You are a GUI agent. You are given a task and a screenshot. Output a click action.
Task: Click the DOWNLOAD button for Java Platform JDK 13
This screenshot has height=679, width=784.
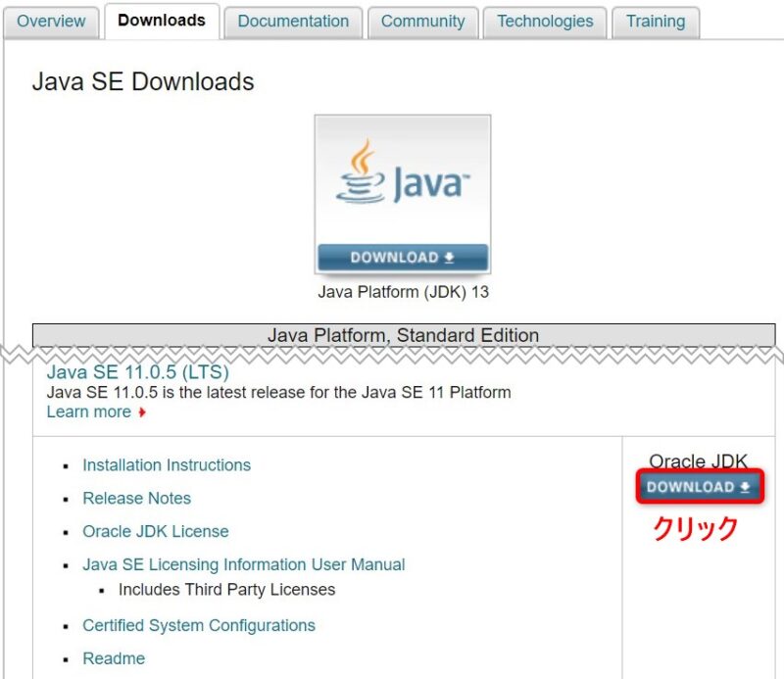click(402, 257)
